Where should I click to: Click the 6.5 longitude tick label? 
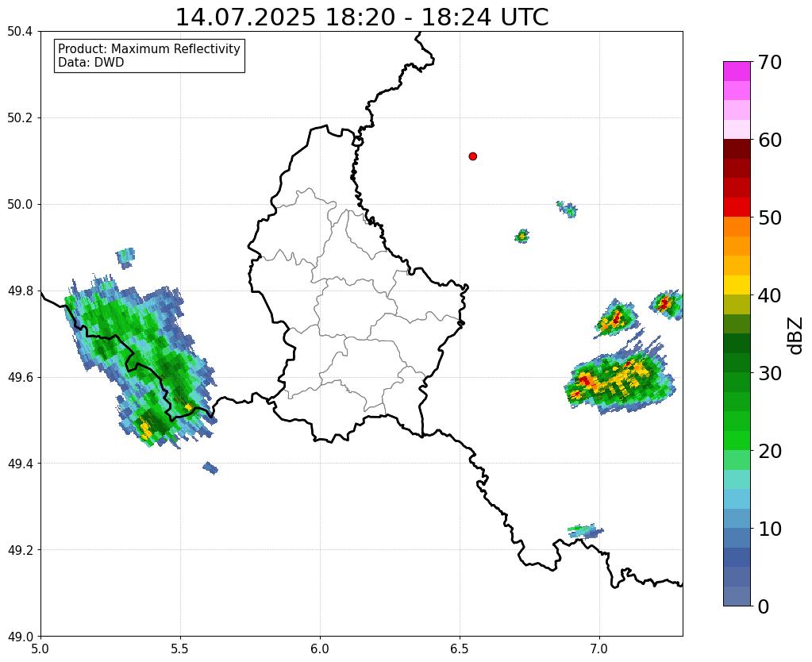[x=460, y=649]
